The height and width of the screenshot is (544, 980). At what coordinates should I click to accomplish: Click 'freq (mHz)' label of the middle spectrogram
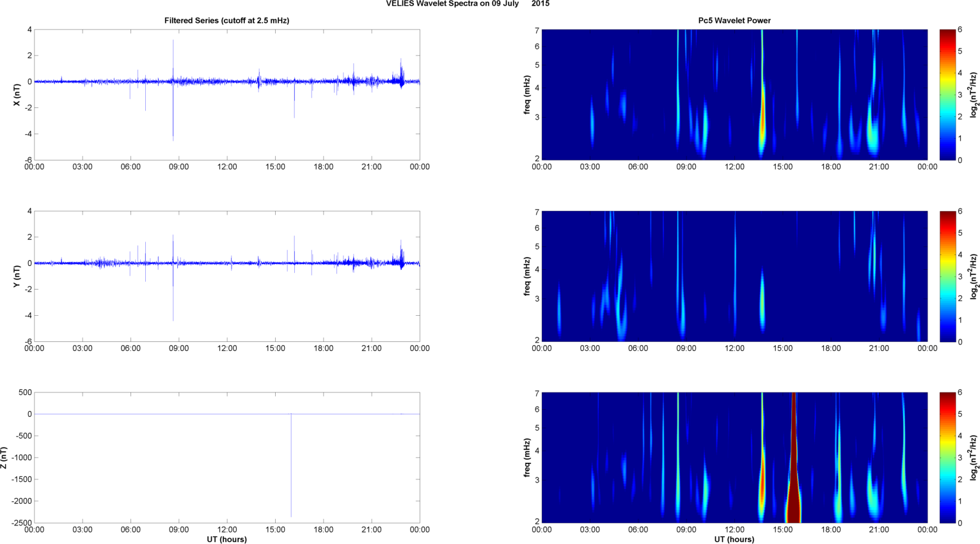tap(527, 276)
